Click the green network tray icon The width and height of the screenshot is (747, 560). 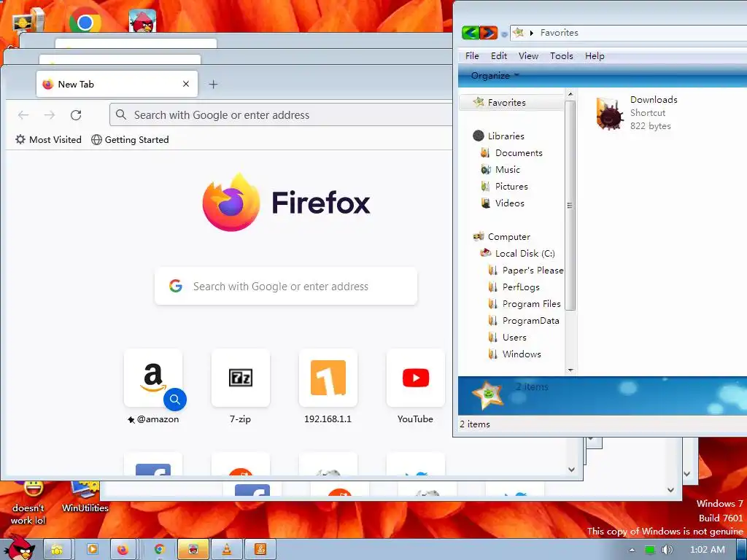(x=650, y=550)
